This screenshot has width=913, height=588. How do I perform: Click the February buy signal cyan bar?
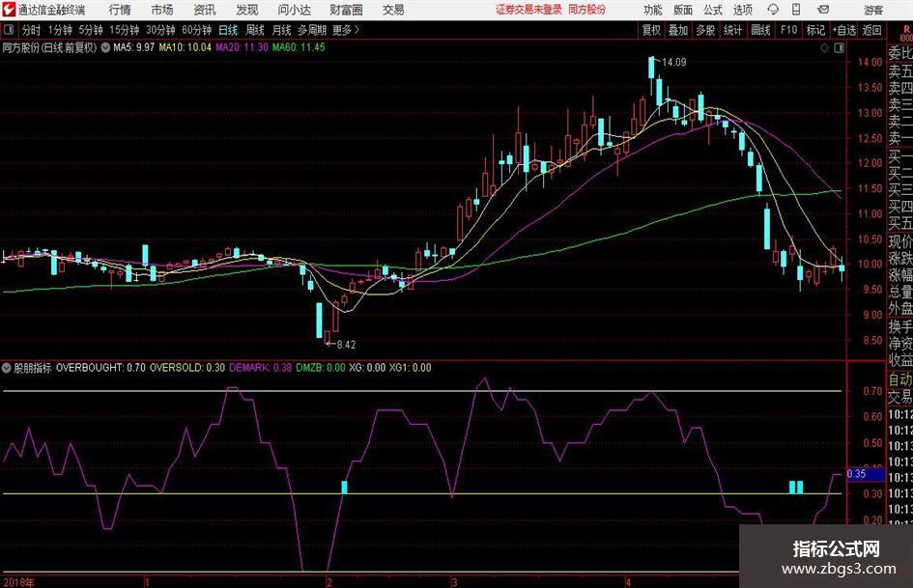click(344, 488)
